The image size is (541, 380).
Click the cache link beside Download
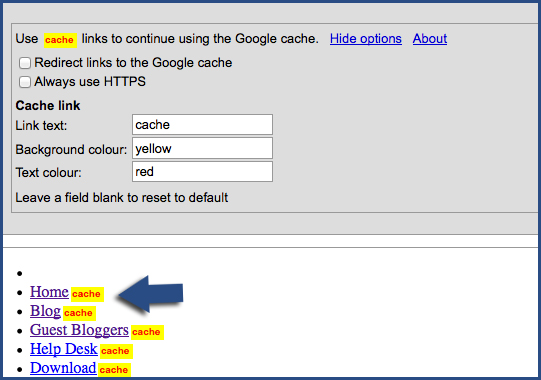(114, 370)
